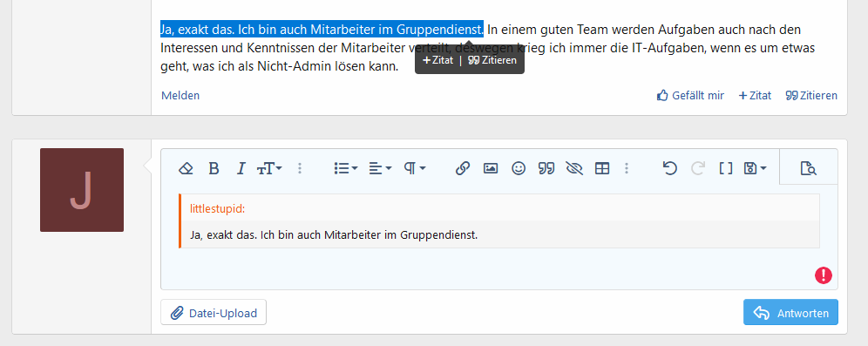Click the redo icon
868x346 pixels.
698,168
